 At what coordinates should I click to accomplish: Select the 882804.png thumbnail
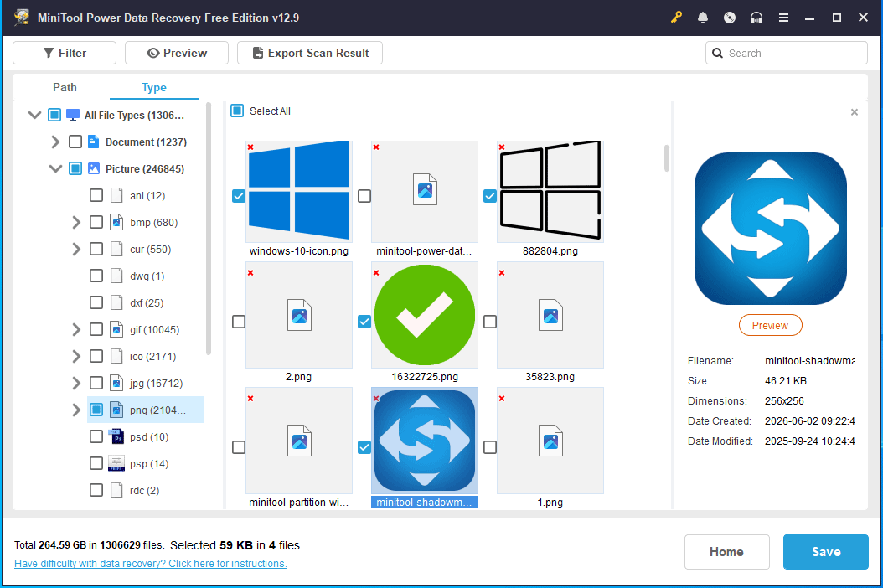coord(550,191)
